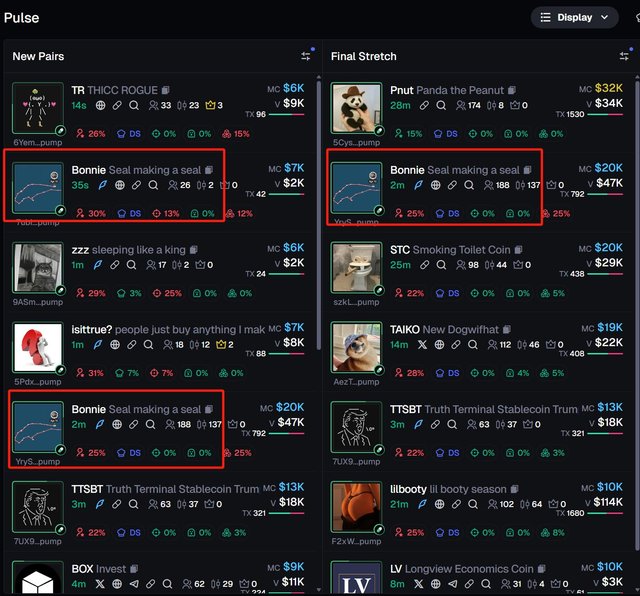640x596 pixels.
Task: Open the isittrue? token image
Action: click(38, 347)
